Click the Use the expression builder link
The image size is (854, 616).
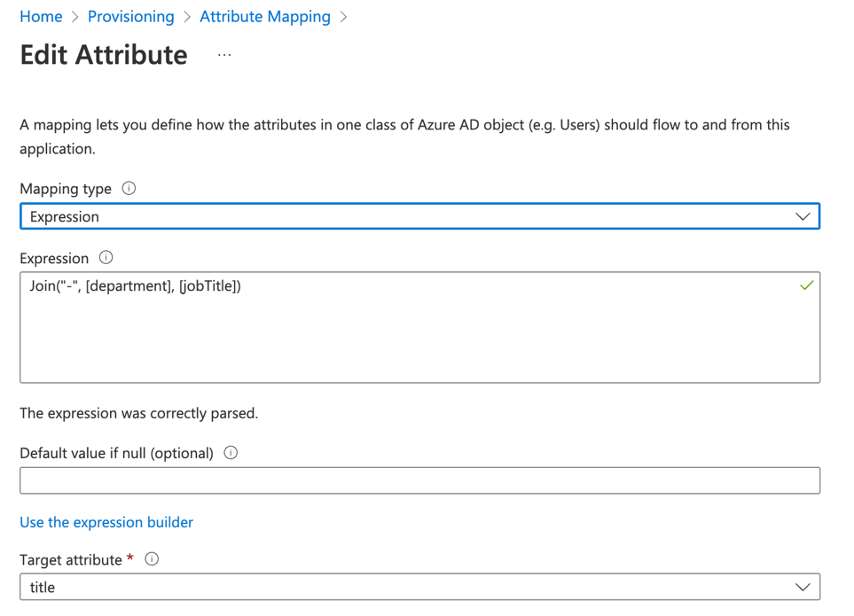tap(106, 522)
